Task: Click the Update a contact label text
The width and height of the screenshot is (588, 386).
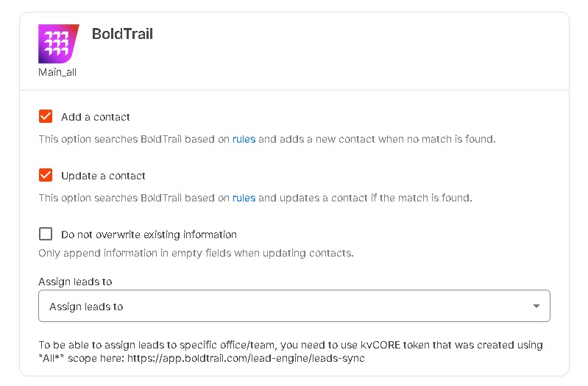Action: pyautogui.click(x=103, y=176)
